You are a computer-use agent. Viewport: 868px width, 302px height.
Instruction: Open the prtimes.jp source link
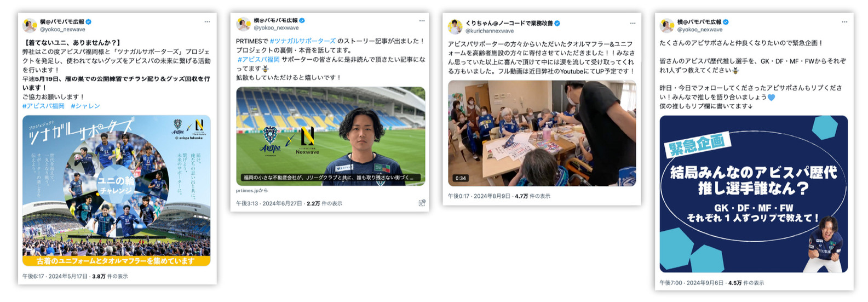(x=252, y=190)
